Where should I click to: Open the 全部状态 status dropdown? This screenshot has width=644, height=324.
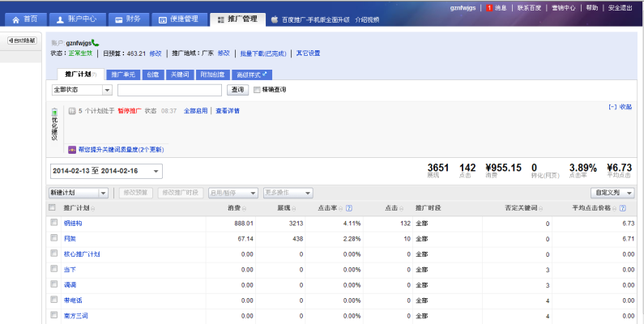pos(82,90)
